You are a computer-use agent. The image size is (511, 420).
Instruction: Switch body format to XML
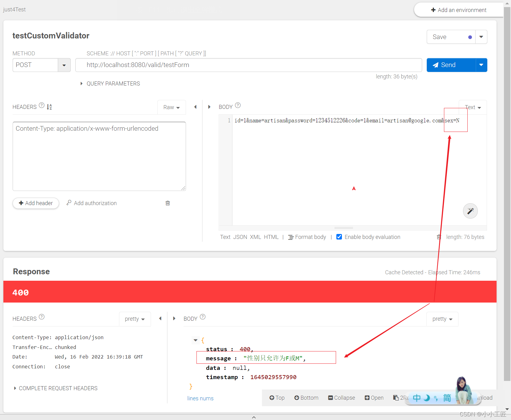pos(256,237)
